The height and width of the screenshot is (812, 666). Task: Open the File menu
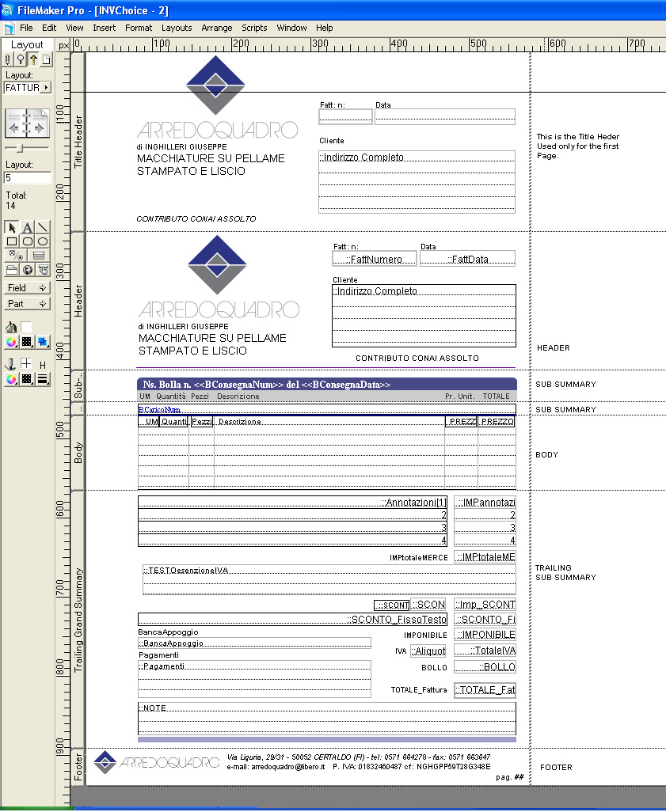pos(26,28)
